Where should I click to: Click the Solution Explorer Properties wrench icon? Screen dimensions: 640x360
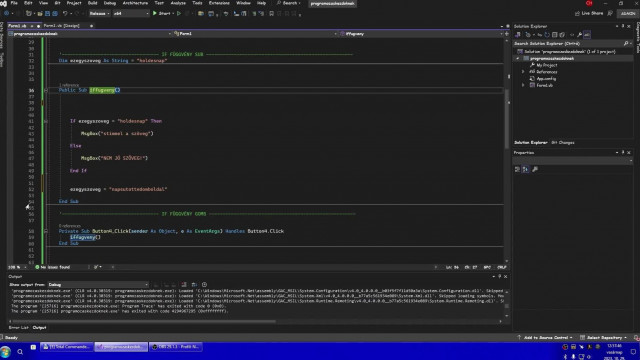point(579,35)
